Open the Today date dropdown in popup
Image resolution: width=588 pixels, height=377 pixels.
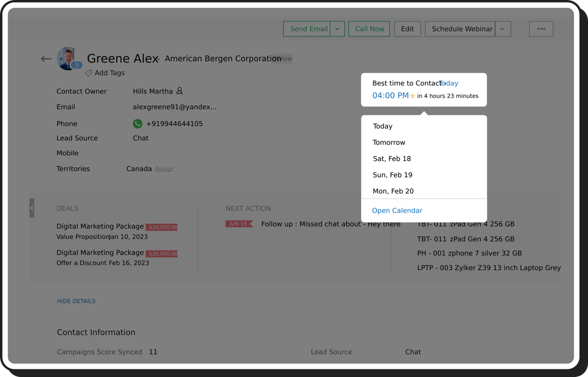449,83
